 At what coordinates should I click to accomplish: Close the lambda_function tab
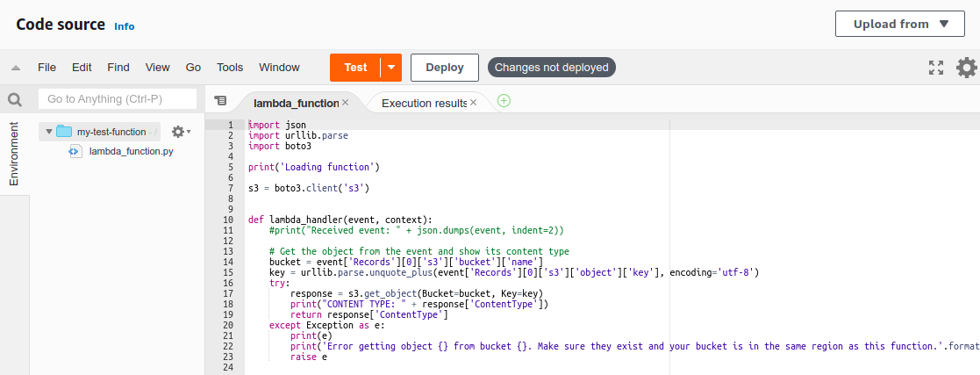[345, 103]
